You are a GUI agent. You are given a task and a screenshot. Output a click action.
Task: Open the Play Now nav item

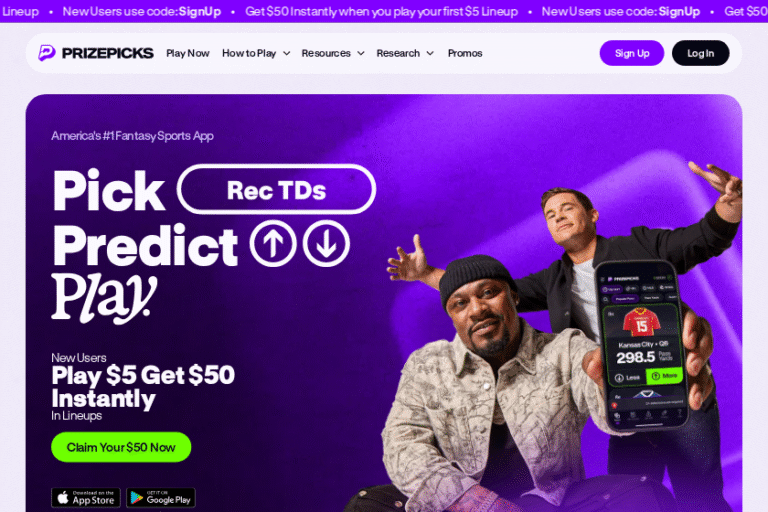tap(188, 53)
